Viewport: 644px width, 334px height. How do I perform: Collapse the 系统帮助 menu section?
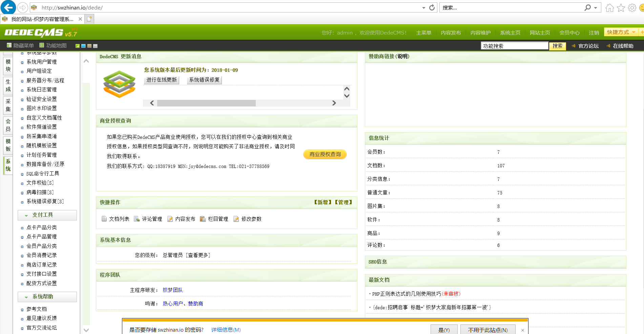[47, 297]
